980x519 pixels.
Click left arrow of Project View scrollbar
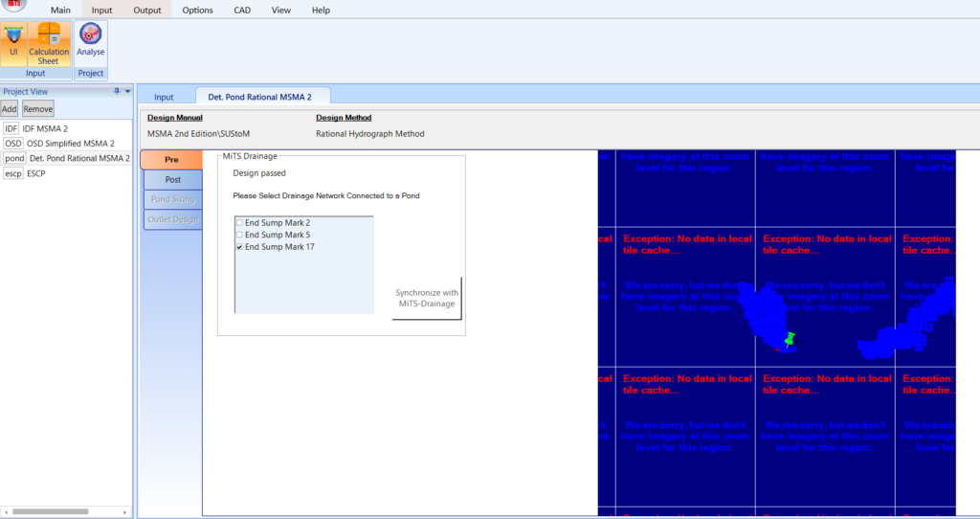pos(5,511)
